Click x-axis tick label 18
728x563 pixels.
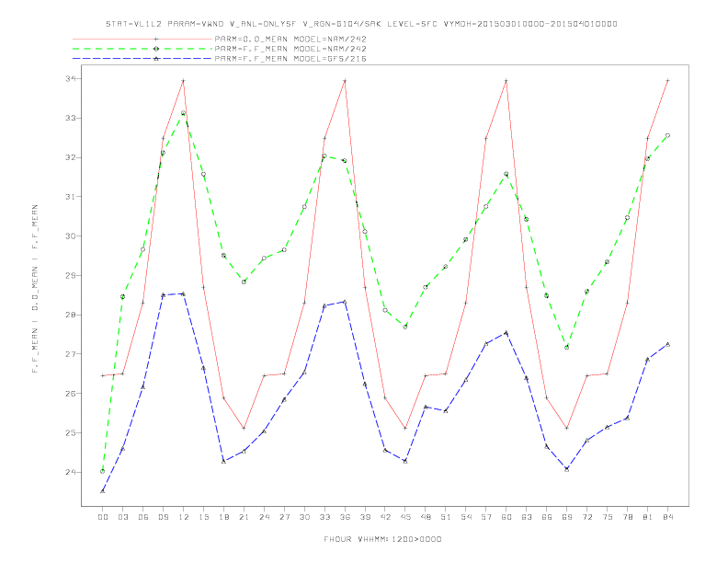[223, 517]
